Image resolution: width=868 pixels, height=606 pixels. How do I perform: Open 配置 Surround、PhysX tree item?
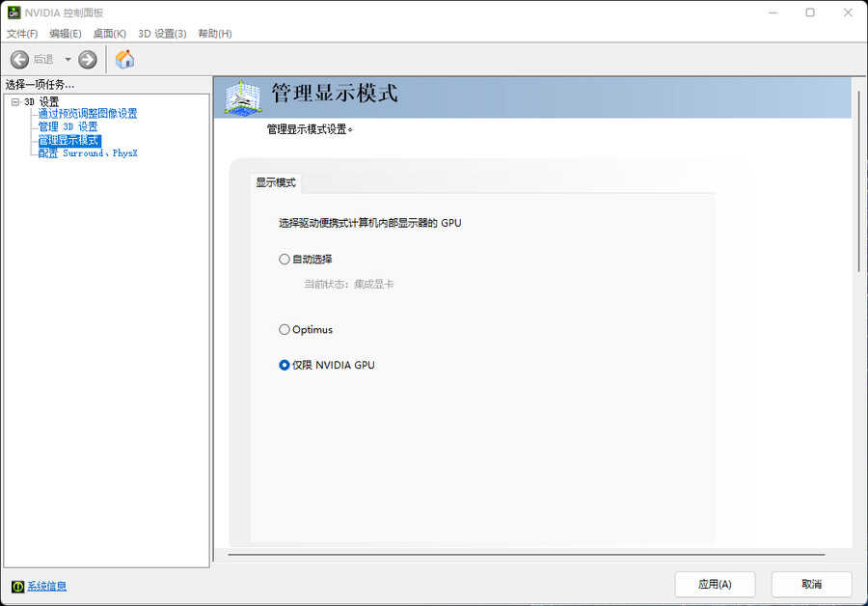(88, 153)
